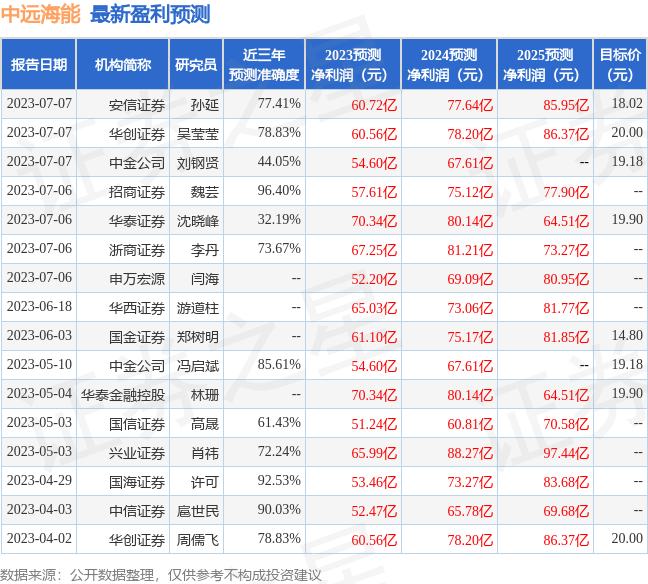
Task: Click 2024 profit value 81.21亿
Action: click(x=470, y=250)
